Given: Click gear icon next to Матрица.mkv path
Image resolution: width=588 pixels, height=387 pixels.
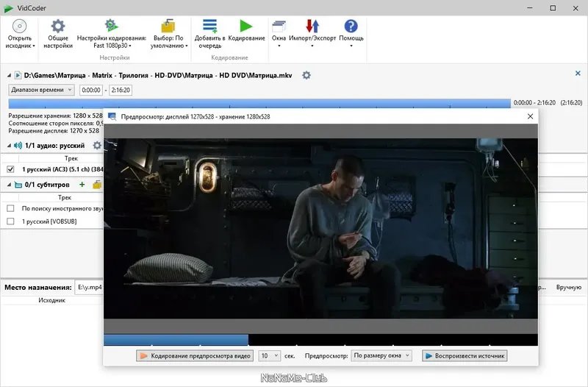Looking at the screenshot, I should point(306,76).
